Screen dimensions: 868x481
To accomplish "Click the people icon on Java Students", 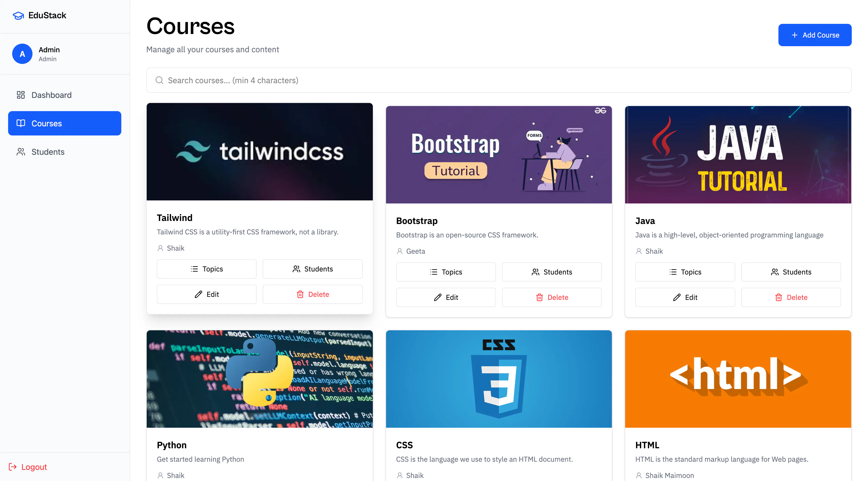I will point(775,272).
